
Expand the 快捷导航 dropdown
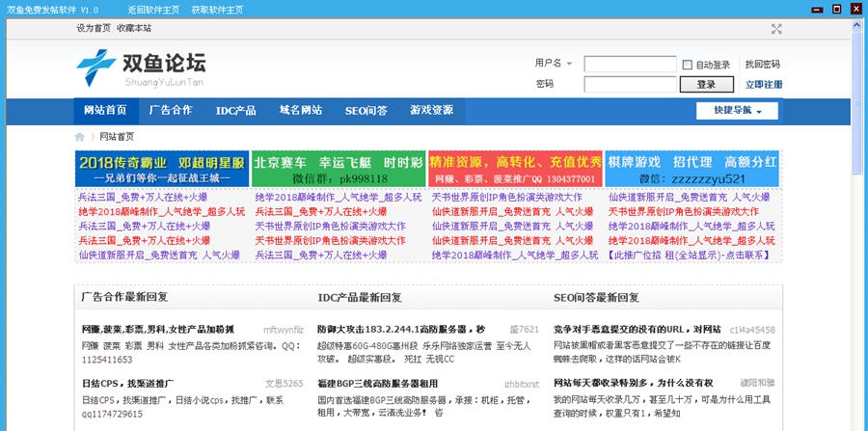click(737, 111)
